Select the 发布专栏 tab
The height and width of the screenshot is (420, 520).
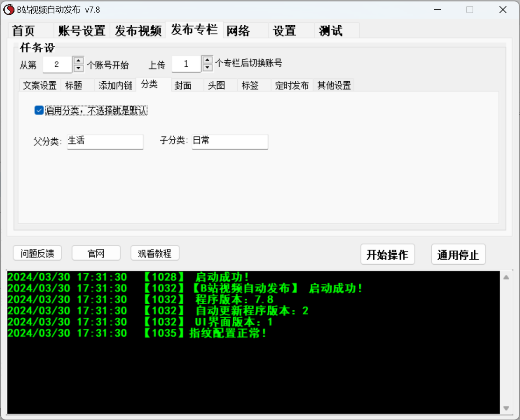pos(194,30)
